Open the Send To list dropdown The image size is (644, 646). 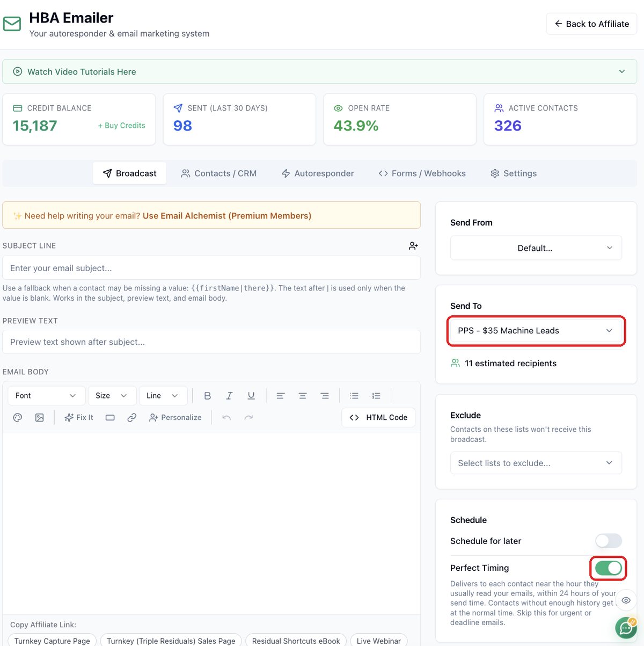536,331
